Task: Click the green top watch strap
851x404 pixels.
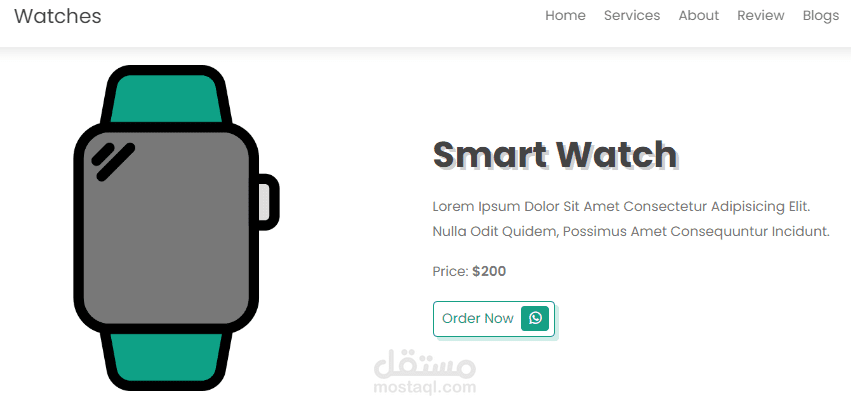Action: [x=166, y=98]
